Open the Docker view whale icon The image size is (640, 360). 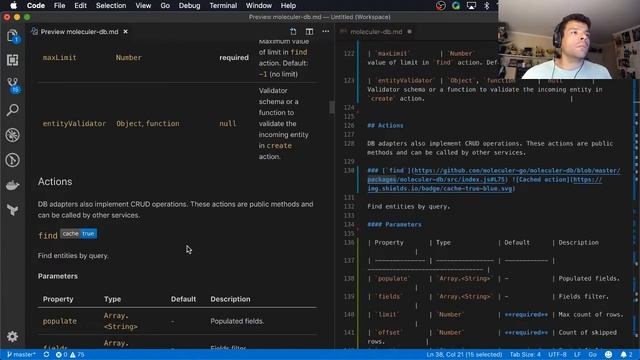point(13,185)
